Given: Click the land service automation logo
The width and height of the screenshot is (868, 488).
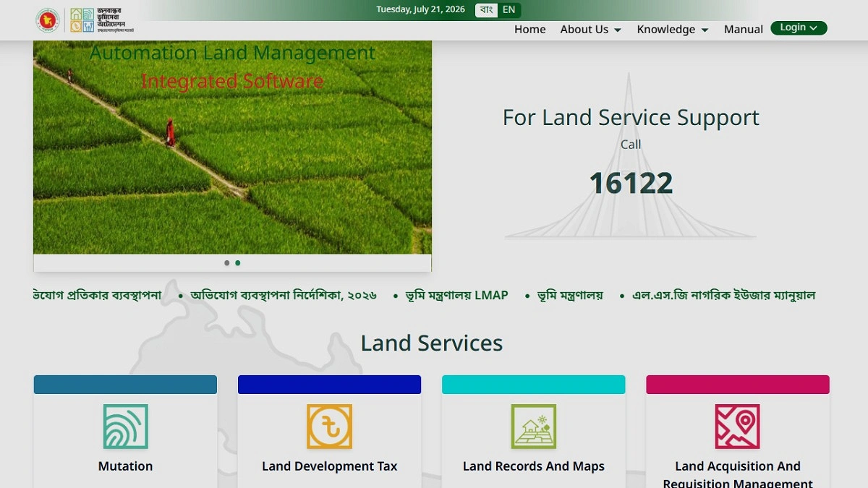Looking at the screenshot, I should pos(102,20).
